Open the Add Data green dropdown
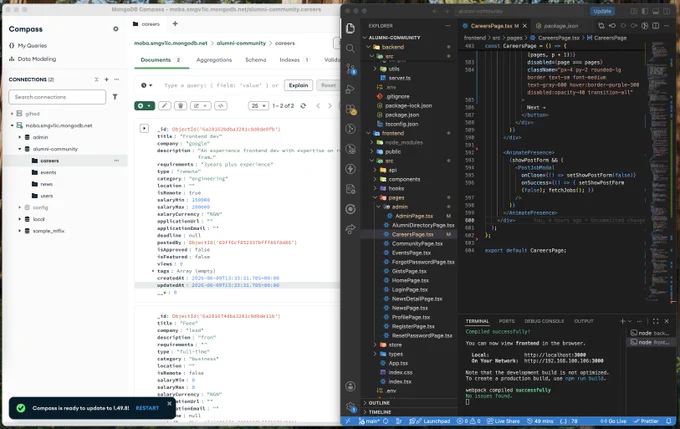 144,106
